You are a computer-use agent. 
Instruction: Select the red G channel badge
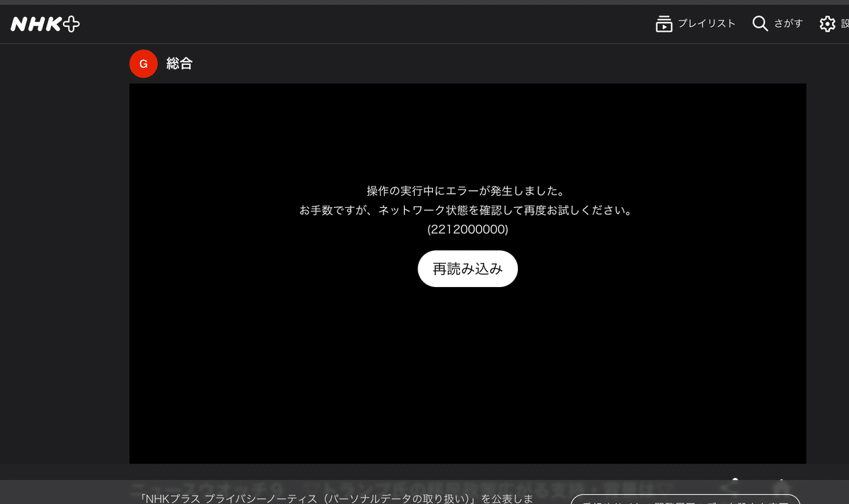143,64
